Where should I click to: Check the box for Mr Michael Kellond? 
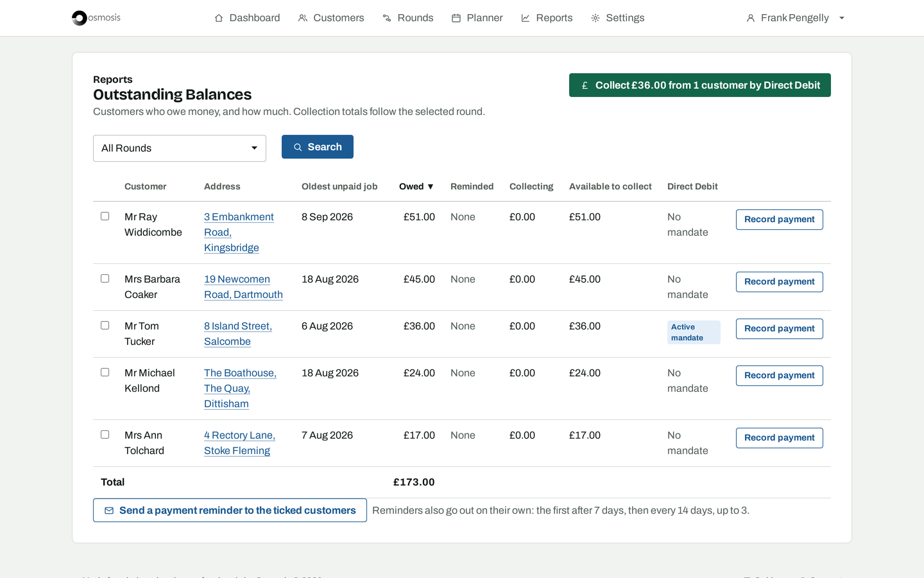105,372
